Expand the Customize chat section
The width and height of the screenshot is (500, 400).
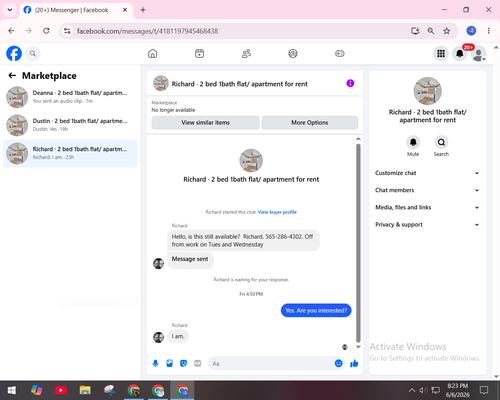click(x=427, y=173)
